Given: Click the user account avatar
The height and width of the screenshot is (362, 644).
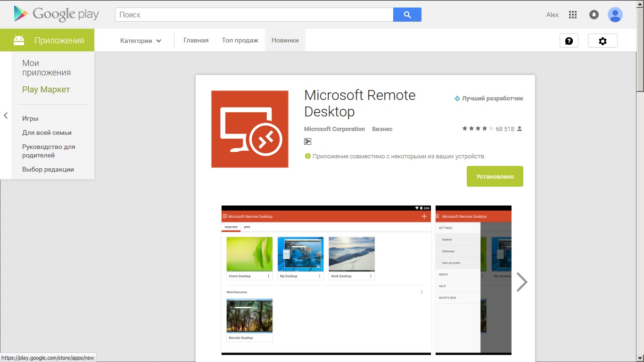Looking at the screenshot, I should (x=615, y=15).
